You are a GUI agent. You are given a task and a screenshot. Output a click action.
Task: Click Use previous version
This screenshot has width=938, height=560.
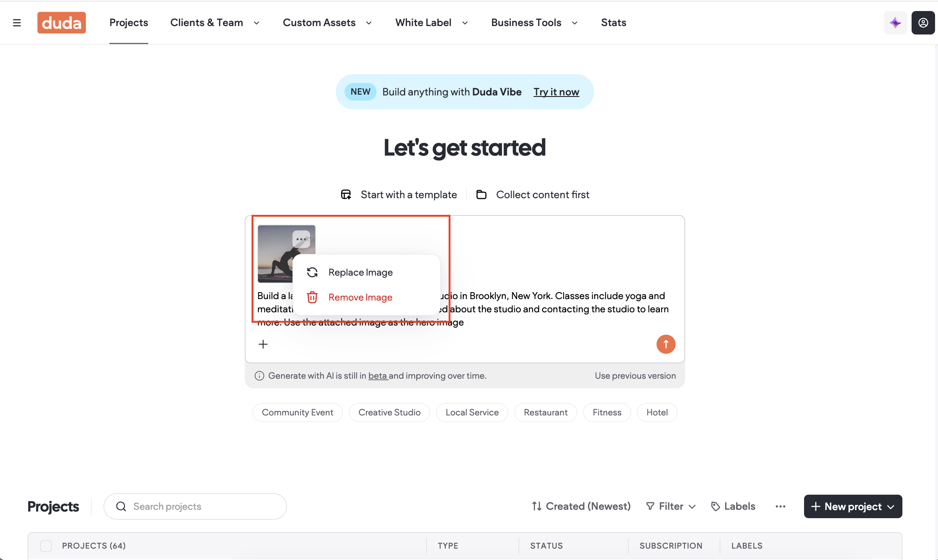coord(635,376)
